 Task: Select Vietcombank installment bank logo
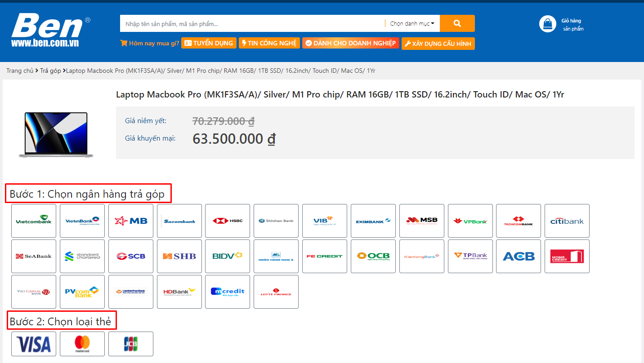[x=34, y=221]
